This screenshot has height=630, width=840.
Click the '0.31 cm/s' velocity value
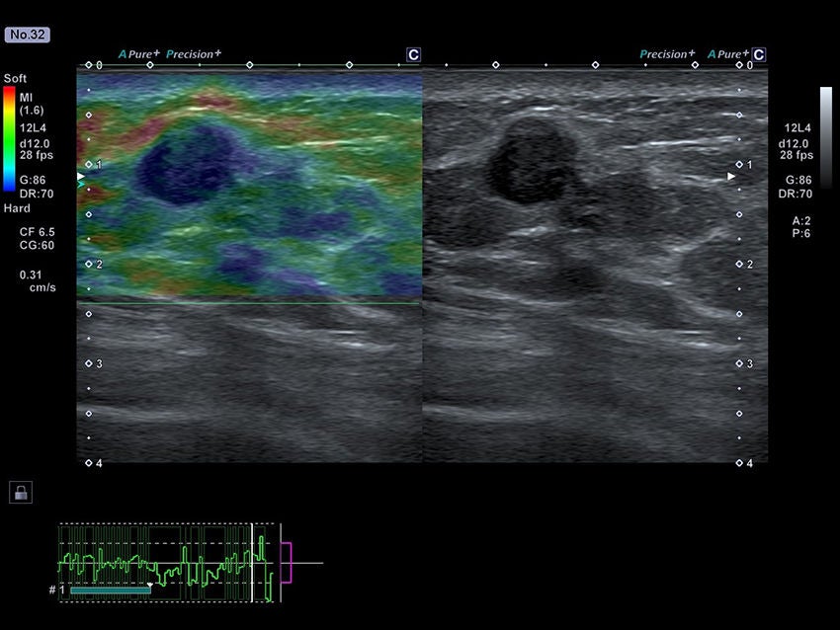click(38, 281)
